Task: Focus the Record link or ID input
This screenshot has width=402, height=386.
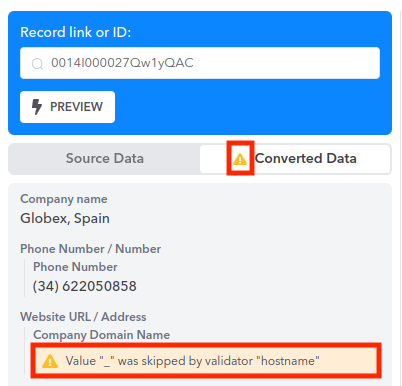Action: 200,63
